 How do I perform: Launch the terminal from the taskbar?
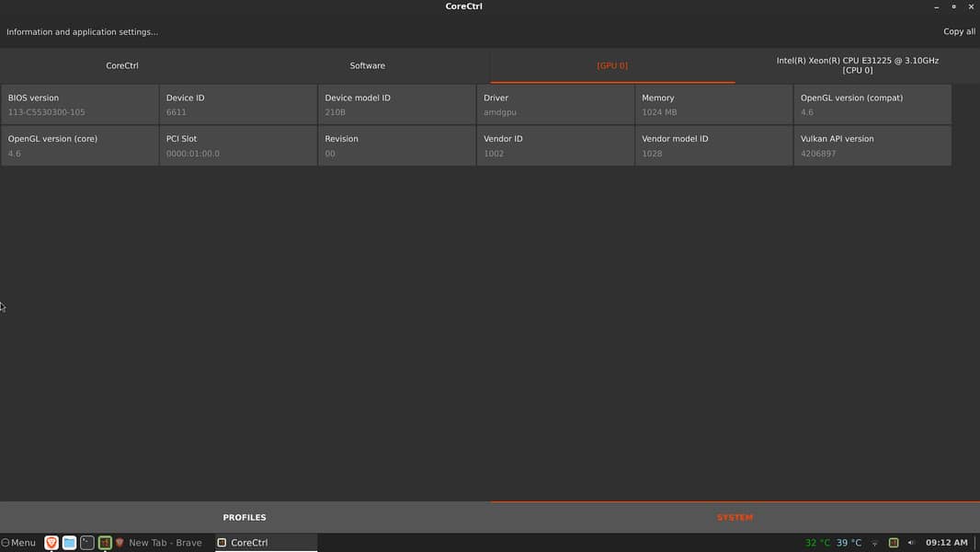[87, 543]
